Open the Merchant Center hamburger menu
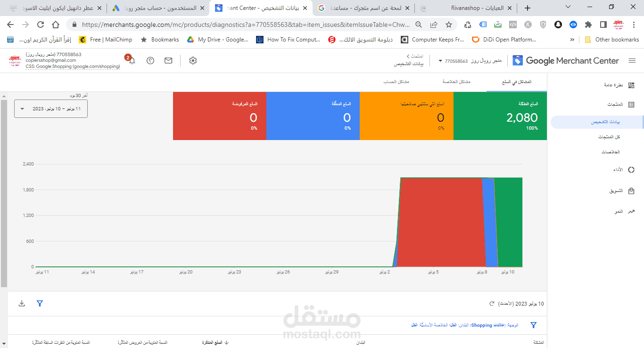The image size is (644, 348). 632,60
